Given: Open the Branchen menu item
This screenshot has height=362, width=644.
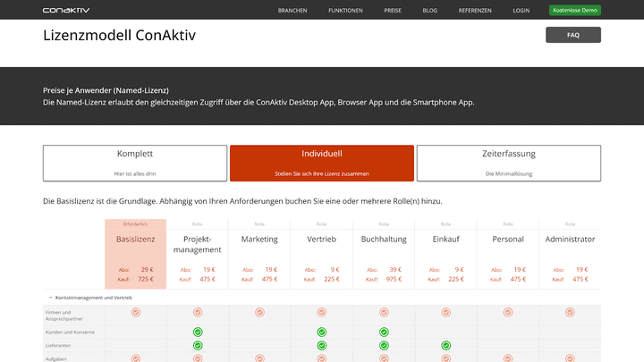Looking at the screenshot, I should click(x=292, y=10).
